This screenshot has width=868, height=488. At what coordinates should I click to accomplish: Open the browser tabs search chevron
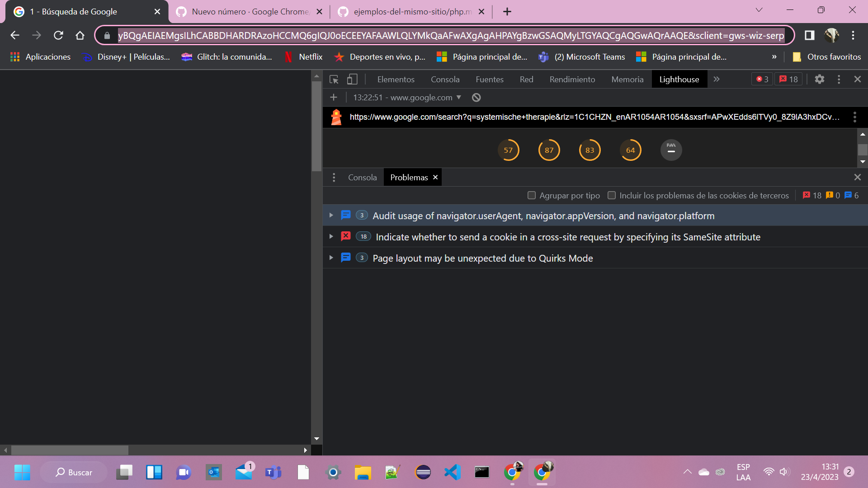pos(759,10)
